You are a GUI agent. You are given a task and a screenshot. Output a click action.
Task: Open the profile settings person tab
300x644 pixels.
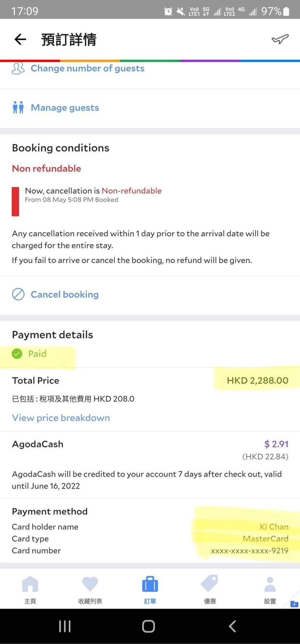(x=270, y=590)
